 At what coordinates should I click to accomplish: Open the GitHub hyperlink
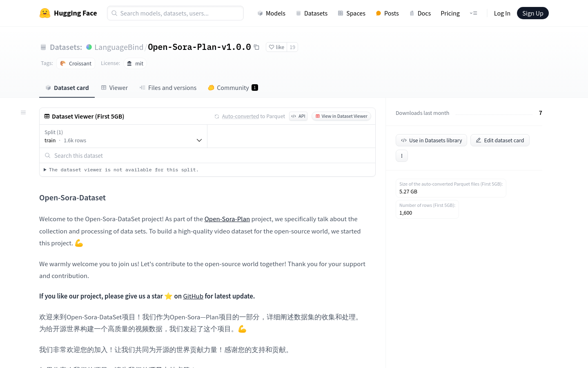click(x=193, y=296)
